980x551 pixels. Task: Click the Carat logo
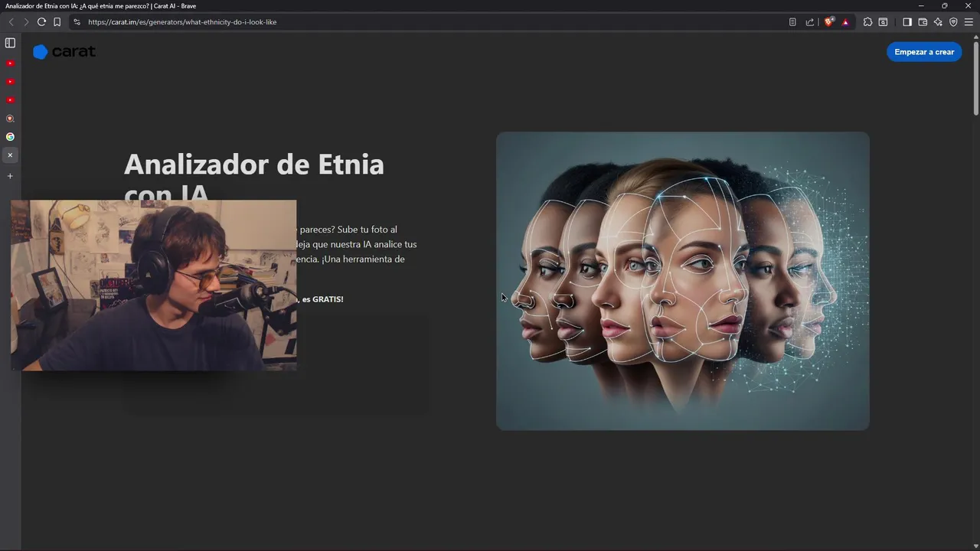[64, 52]
